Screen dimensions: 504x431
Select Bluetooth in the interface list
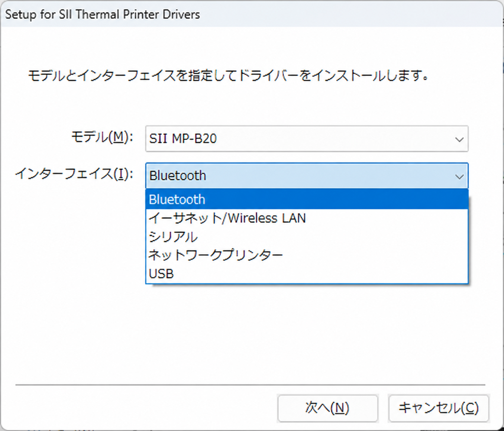(307, 200)
